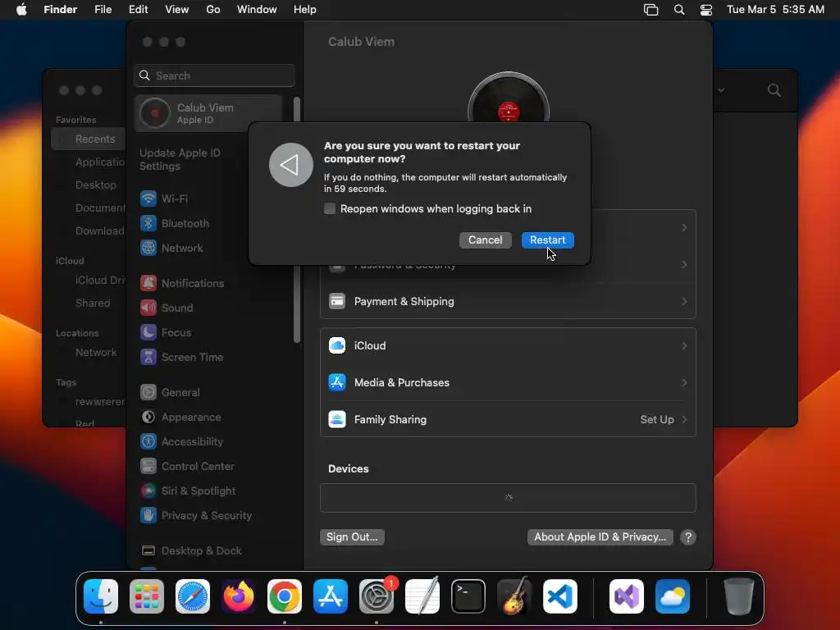Screen dimensions: 840x630
Task: Open the Finder menu
Action: pyautogui.click(x=61, y=10)
